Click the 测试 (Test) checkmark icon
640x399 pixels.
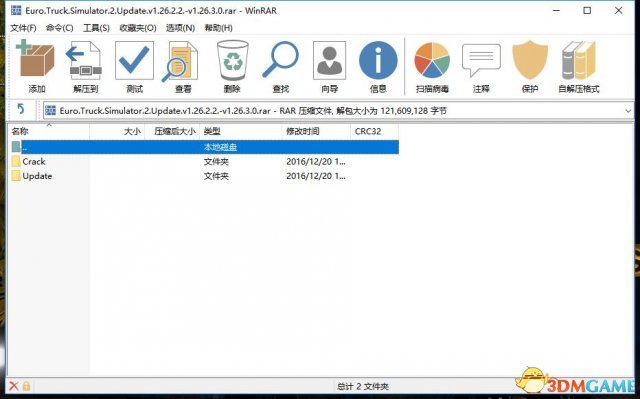[134, 60]
